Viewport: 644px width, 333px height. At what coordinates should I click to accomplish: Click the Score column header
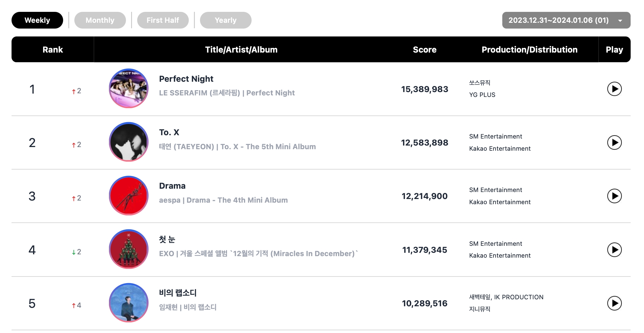pos(425,50)
